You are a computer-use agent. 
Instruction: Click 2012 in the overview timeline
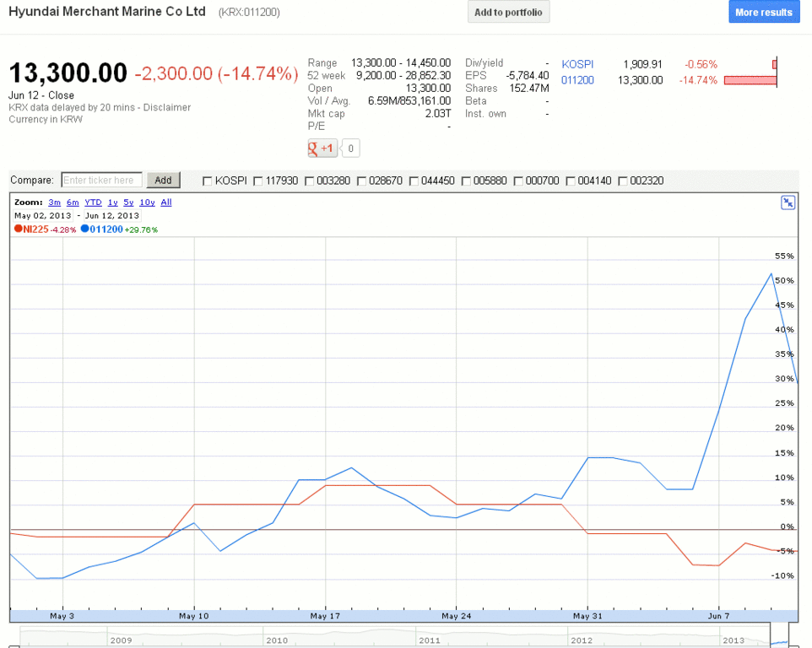pyautogui.click(x=582, y=640)
